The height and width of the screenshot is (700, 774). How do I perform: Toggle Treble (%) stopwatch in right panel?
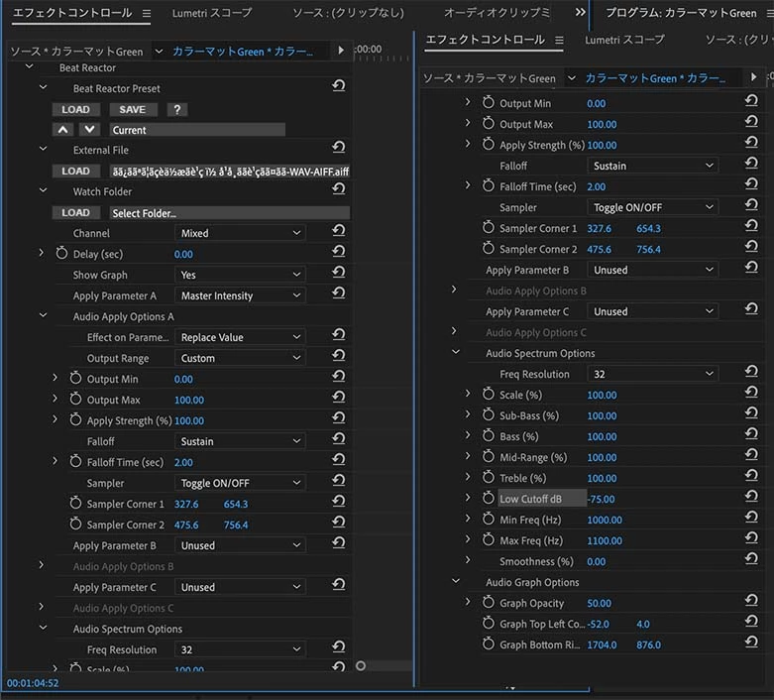[489, 477]
